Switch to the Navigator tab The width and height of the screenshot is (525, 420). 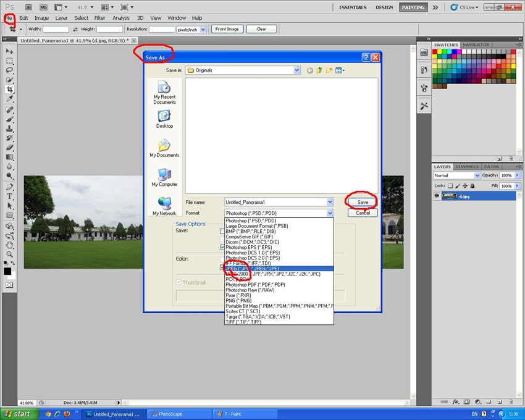(476, 45)
